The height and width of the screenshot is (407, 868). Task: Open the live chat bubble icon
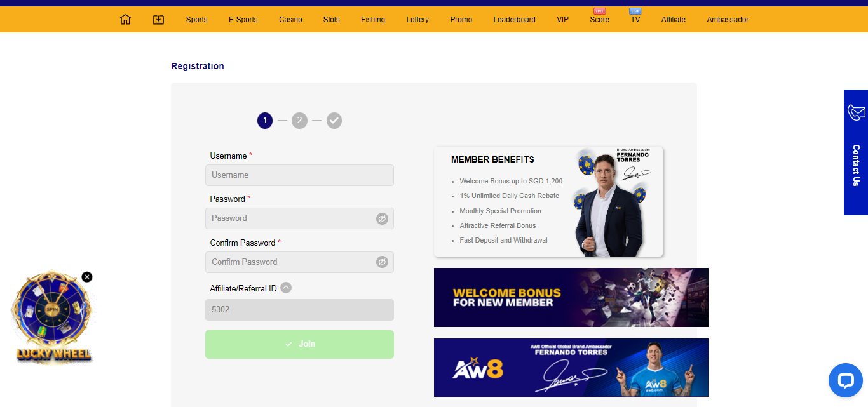[x=846, y=380]
